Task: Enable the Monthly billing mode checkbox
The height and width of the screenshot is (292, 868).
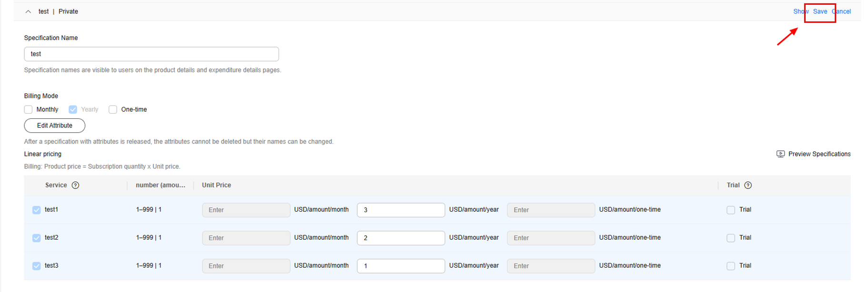Action: pyautogui.click(x=29, y=110)
